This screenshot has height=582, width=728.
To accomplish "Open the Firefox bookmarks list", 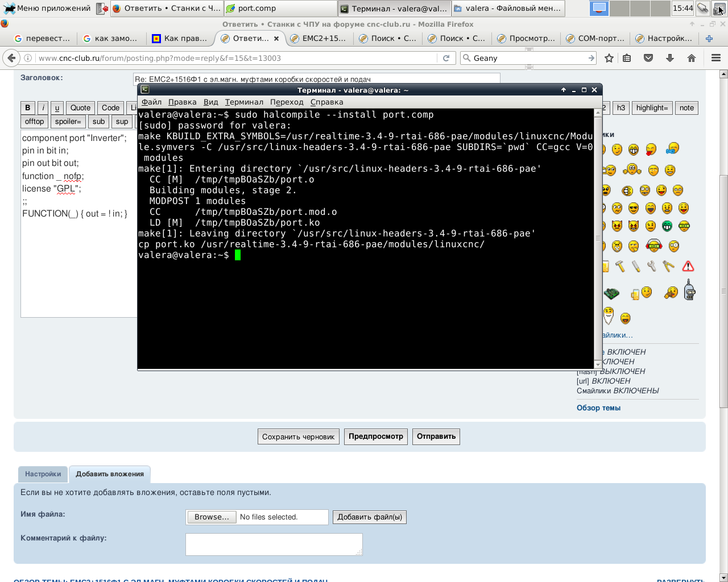I will tap(627, 58).
